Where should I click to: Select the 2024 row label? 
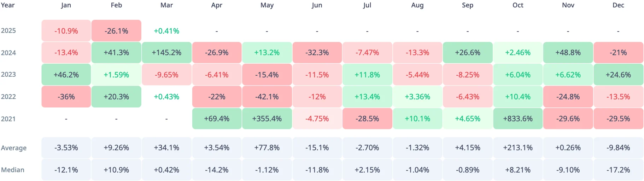(8, 53)
